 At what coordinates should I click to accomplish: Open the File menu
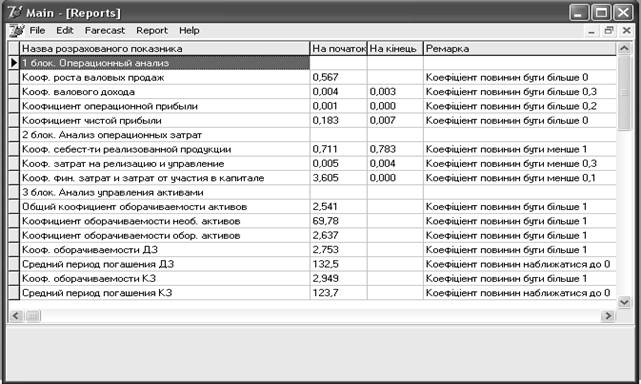click(37, 31)
